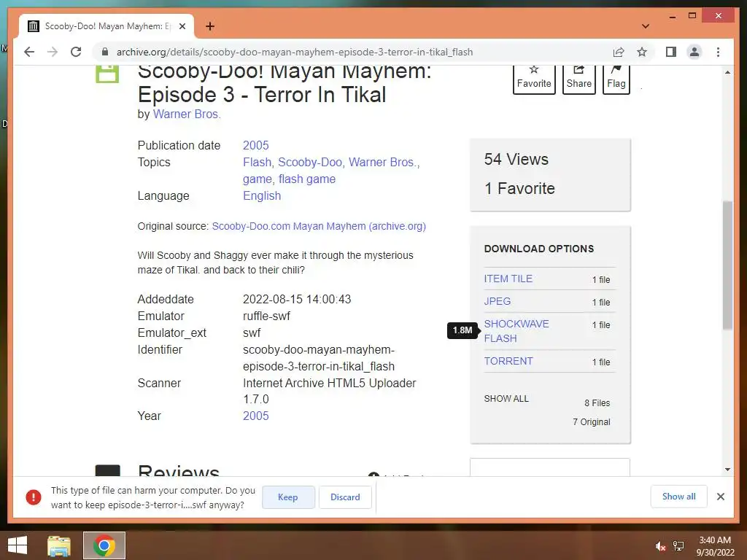Open Scooby-Doo.com Mayan Mayhem source link
The width and height of the screenshot is (747, 560).
319,226
